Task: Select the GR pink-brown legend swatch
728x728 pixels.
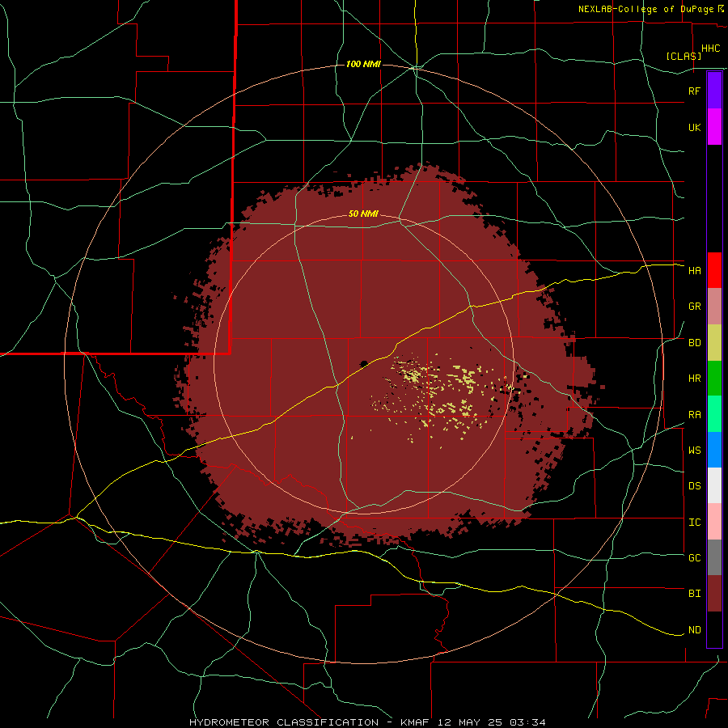Action: [714, 307]
